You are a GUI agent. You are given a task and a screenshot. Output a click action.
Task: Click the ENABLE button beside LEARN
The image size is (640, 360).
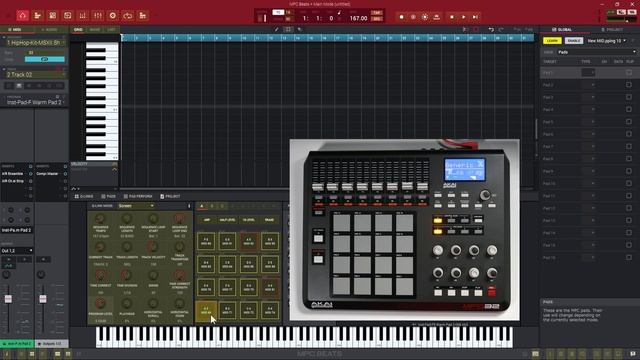pyautogui.click(x=574, y=41)
